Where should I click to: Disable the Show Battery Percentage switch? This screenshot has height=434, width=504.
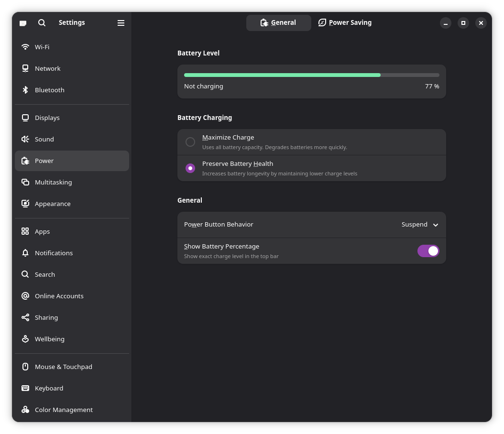pyautogui.click(x=428, y=251)
